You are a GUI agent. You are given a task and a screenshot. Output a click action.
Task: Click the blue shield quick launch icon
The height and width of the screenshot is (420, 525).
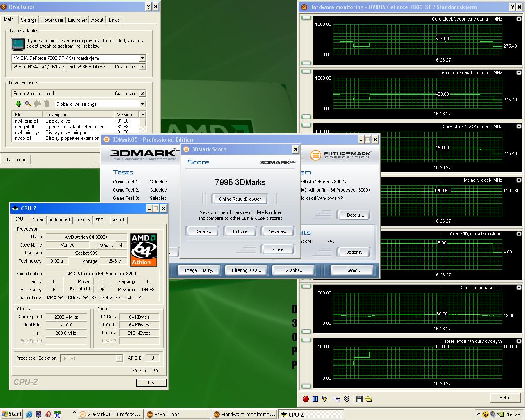39,414
